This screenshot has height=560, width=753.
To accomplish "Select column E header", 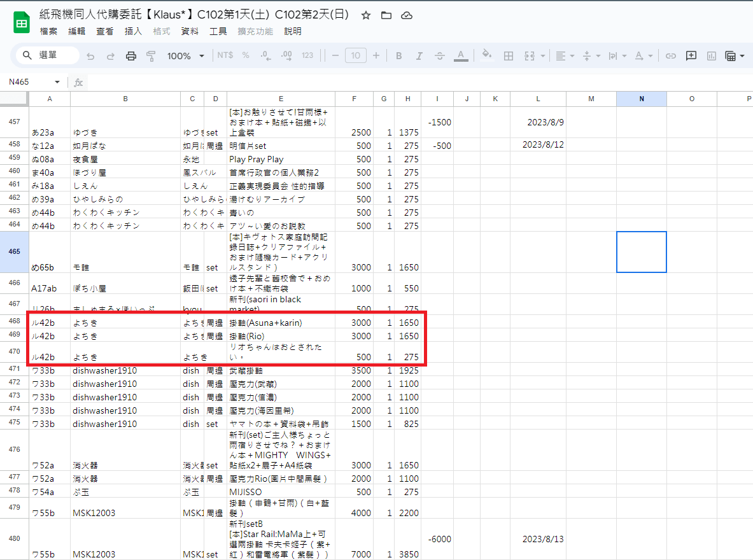I will pos(281,99).
